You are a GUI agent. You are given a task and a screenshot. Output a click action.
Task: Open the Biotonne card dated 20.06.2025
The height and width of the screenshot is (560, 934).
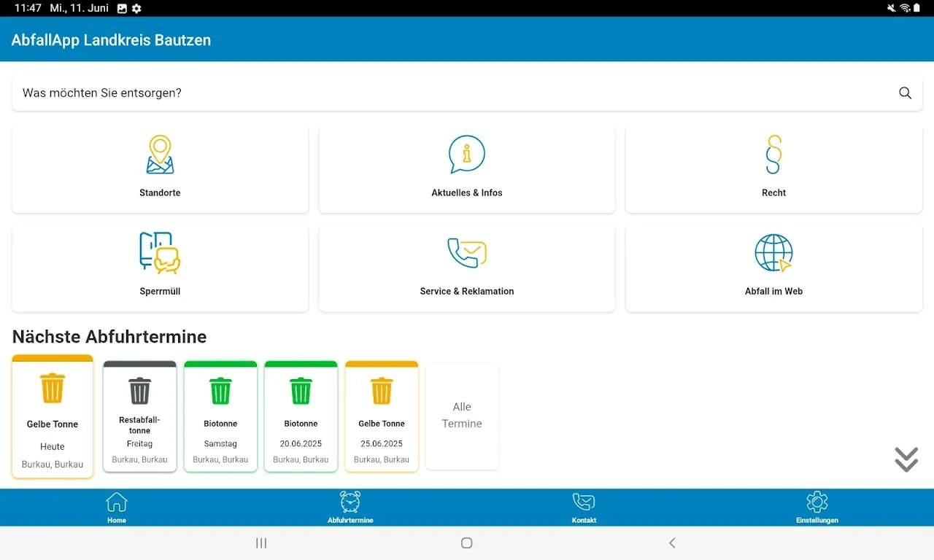click(301, 417)
